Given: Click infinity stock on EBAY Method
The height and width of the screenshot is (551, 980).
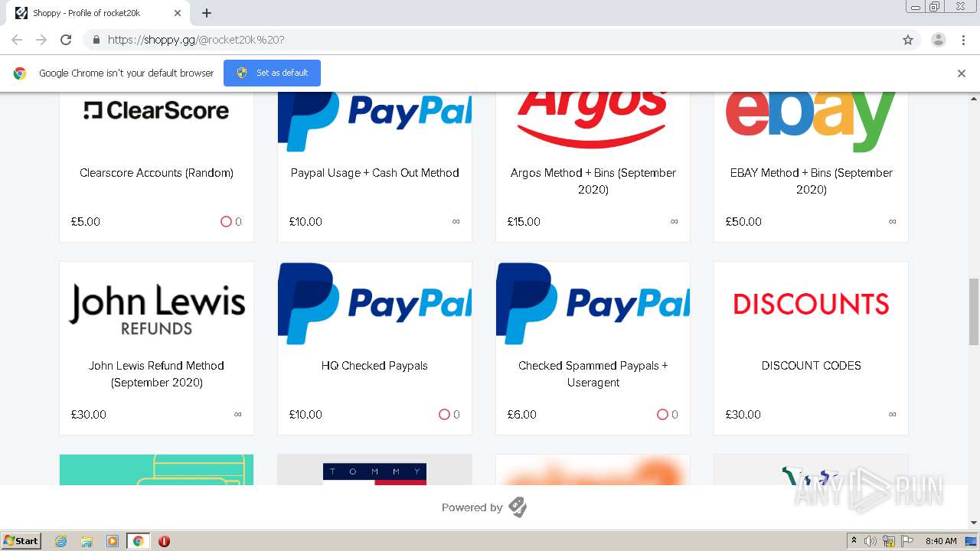Looking at the screenshot, I should click(x=892, y=222).
